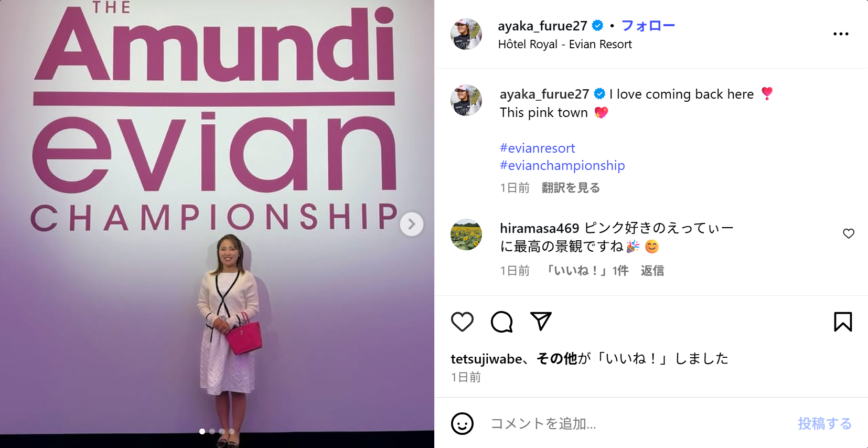868x448 pixels.
Task: Open the emoji picker smiley icon
Action: pyautogui.click(x=462, y=423)
